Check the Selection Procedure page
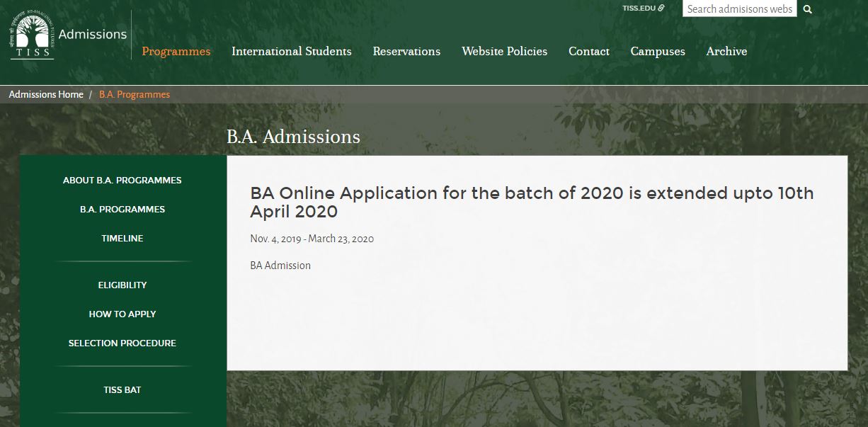Image resolution: width=868 pixels, height=427 pixels. pyautogui.click(x=122, y=343)
